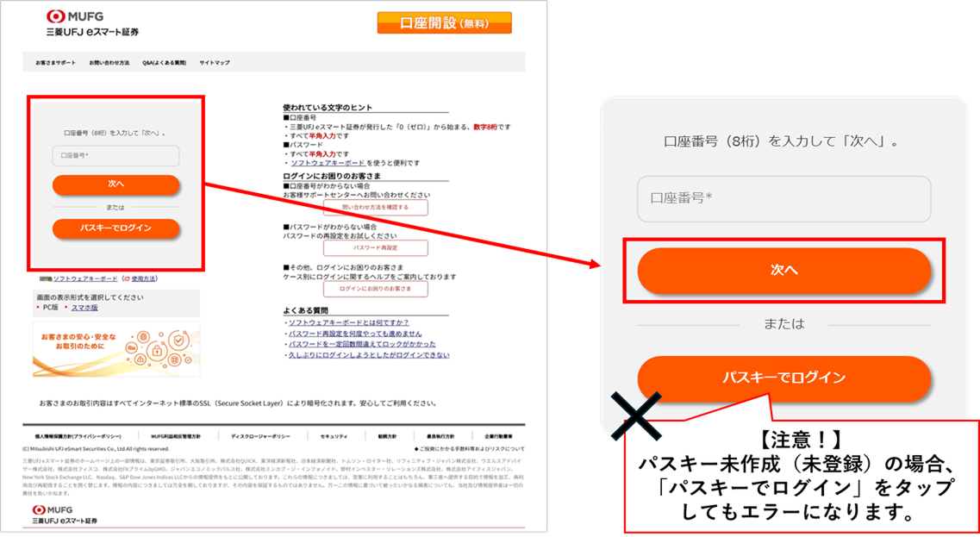Viewport: 980px width, 537px height.
Task: Click the パスワード再設定 button
Action: (375, 248)
